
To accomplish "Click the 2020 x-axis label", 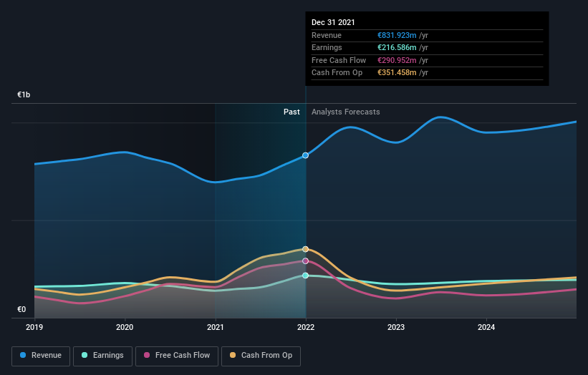I will coord(125,328).
